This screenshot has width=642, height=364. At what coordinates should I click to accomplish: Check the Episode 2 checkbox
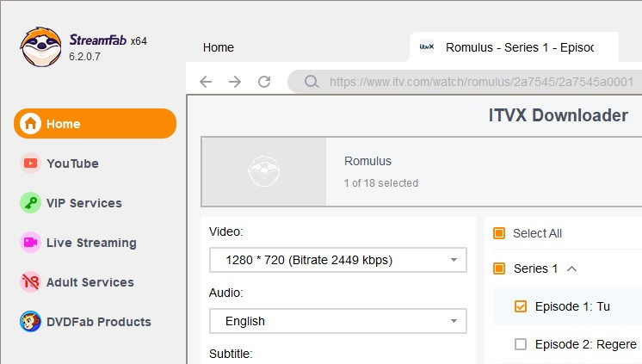pos(521,344)
